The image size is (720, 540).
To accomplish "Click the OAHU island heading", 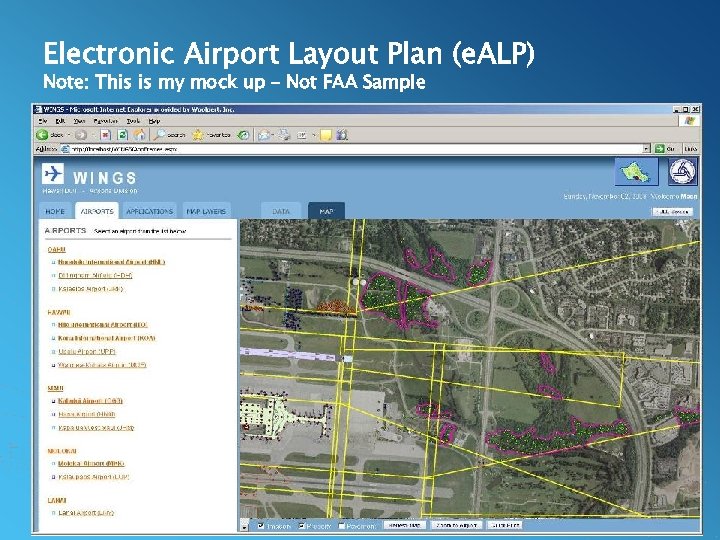I will [56, 249].
